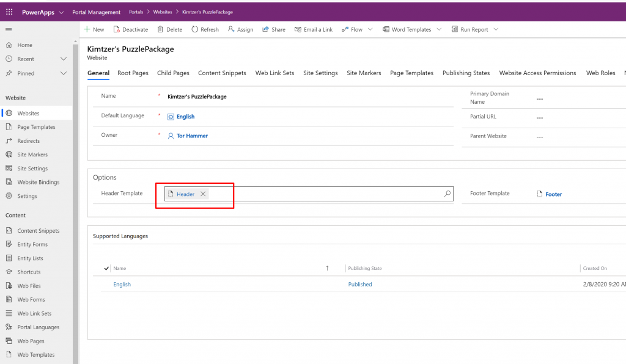
Task: Select all rows with the grid checkmark
Action: 106,268
